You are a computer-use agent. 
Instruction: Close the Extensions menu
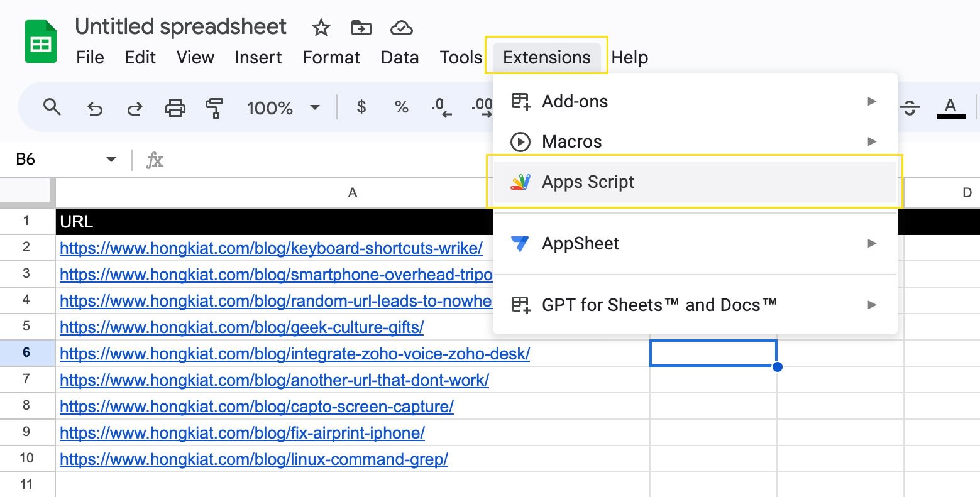547,57
